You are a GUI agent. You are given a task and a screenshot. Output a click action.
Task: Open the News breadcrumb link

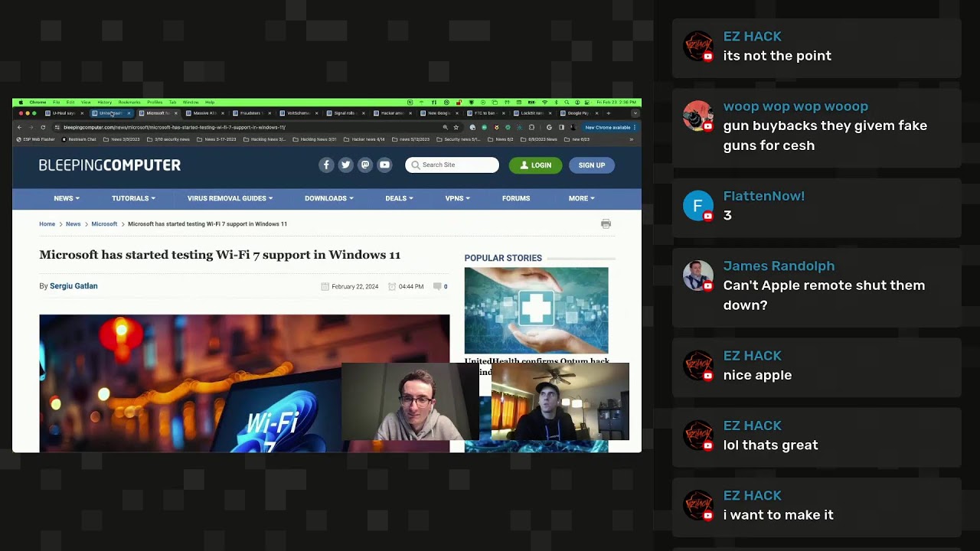tap(73, 224)
